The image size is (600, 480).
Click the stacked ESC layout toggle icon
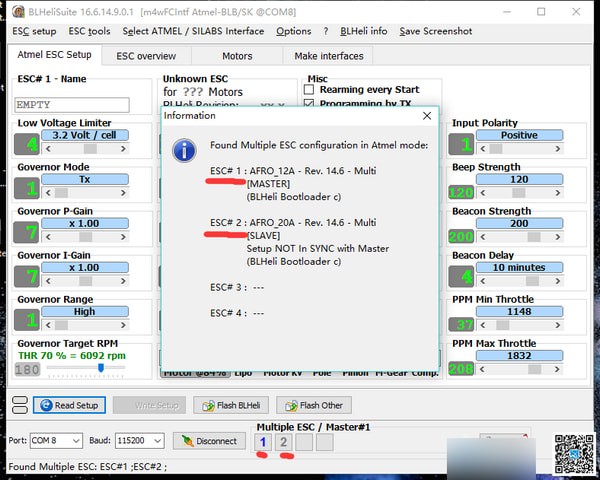click(20, 405)
